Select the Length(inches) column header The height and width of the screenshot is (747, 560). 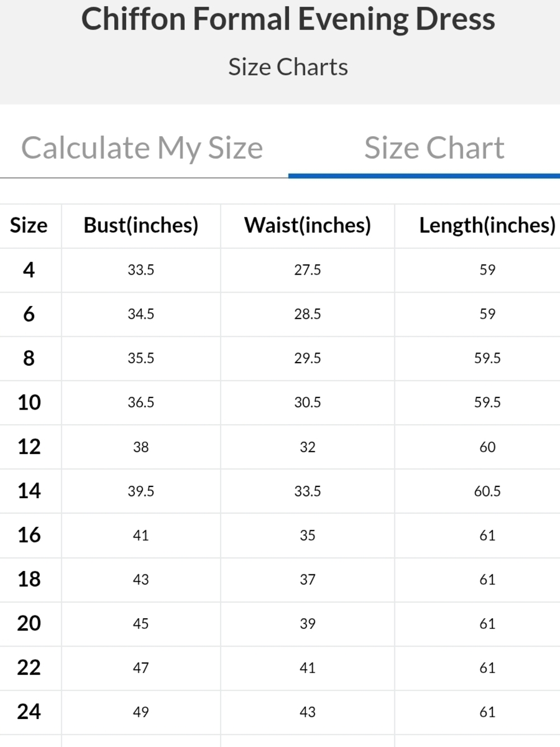click(487, 225)
